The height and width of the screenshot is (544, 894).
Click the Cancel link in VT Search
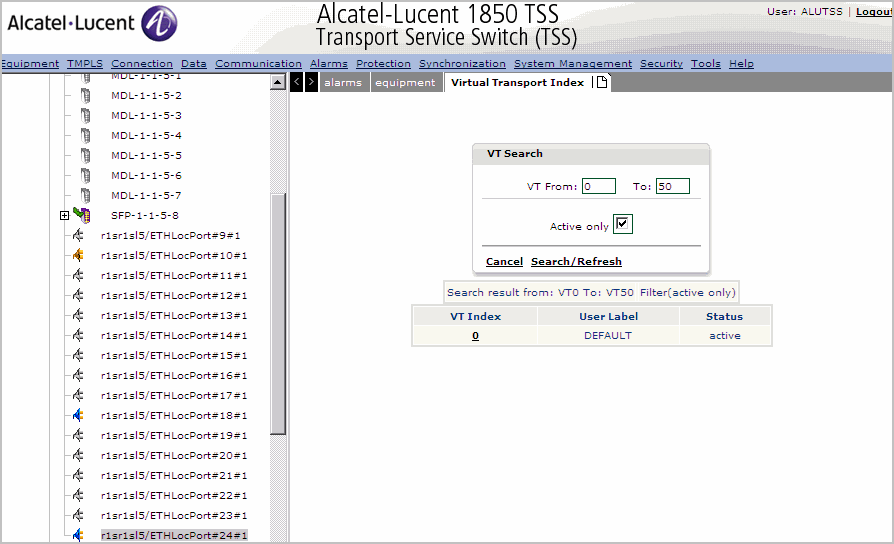504,261
